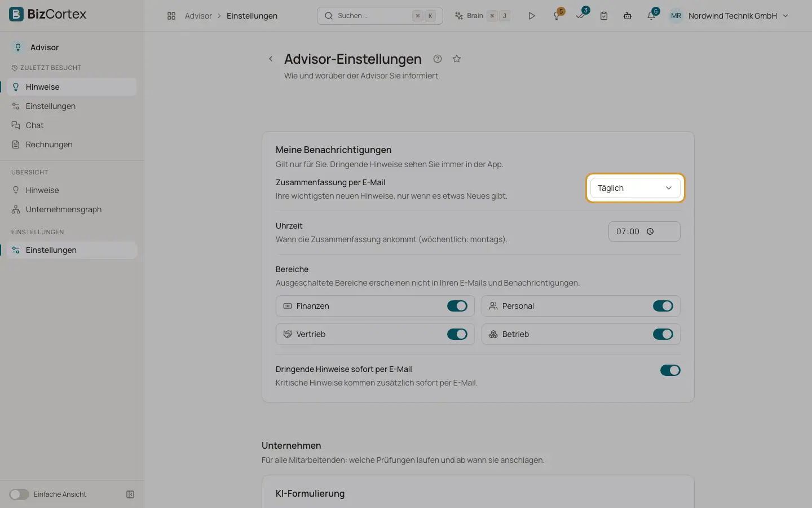The height and width of the screenshot is (508, 812).
Task: Click the 07:00 time input
Action: coord(645,231)
